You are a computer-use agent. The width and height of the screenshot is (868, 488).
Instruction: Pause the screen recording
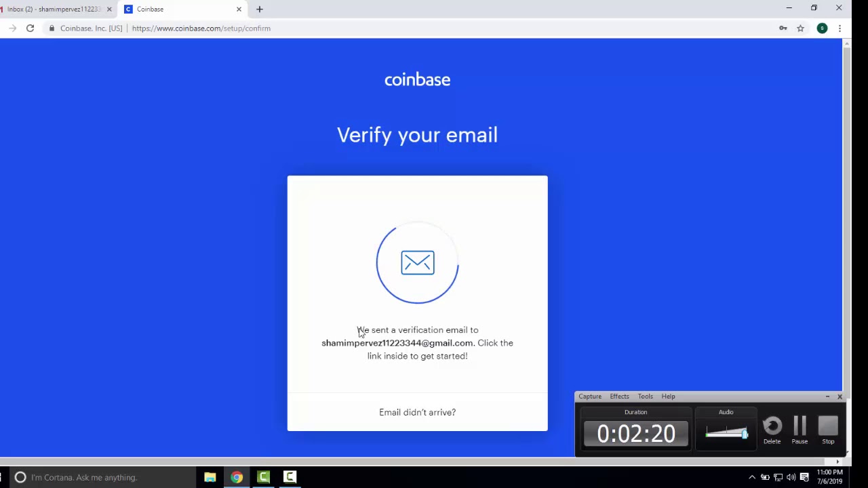tap(800, 431)
